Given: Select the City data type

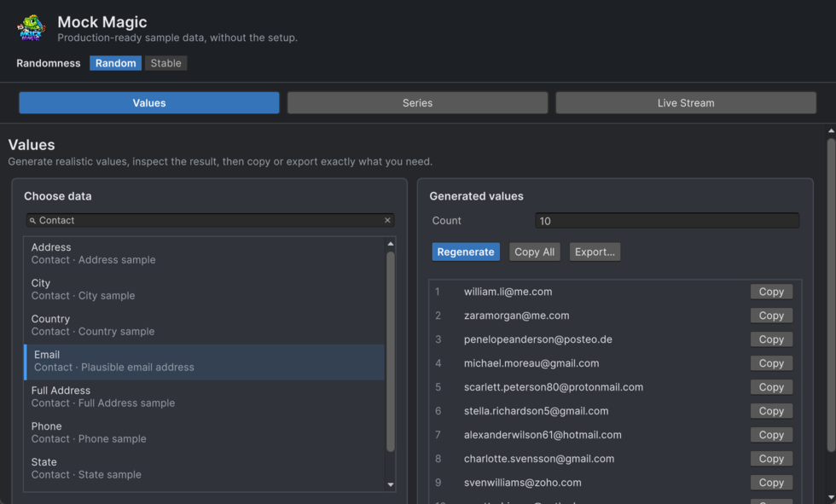Looking at the screenshot, I should 204,289.
